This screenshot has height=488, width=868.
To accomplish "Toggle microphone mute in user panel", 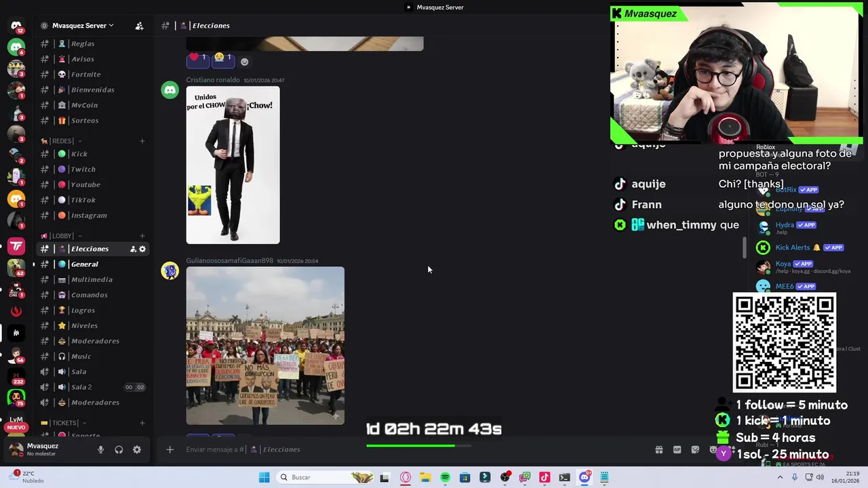I will [100, 449].
